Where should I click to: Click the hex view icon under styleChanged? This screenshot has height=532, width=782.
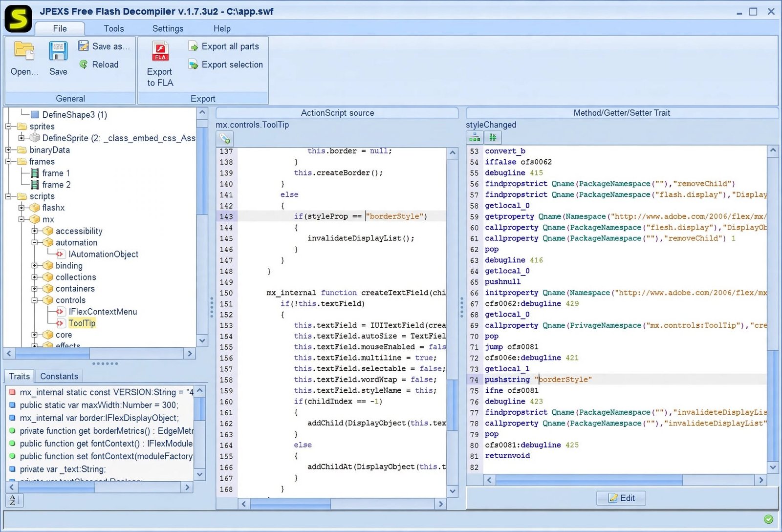(x=493, y=138)
